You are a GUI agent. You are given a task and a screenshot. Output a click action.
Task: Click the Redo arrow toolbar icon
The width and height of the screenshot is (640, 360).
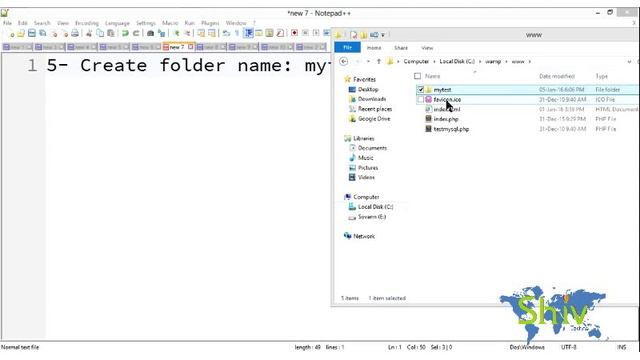(136, 33)
